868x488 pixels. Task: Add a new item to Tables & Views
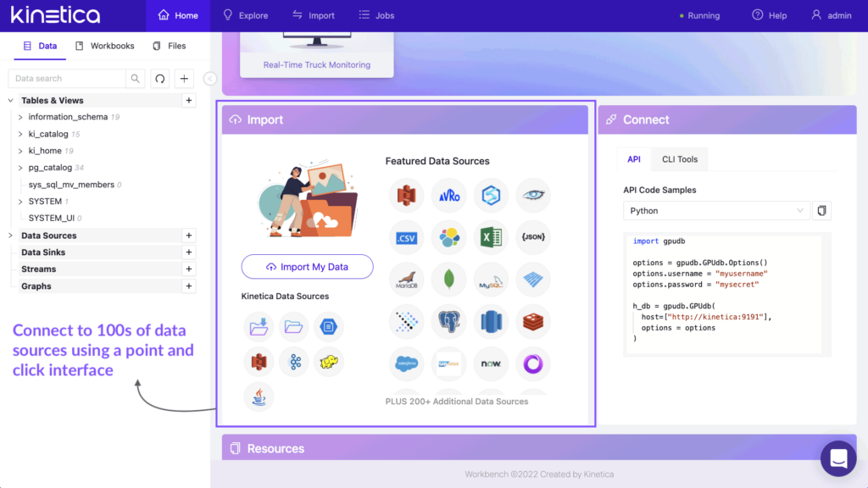click(189, 101)
